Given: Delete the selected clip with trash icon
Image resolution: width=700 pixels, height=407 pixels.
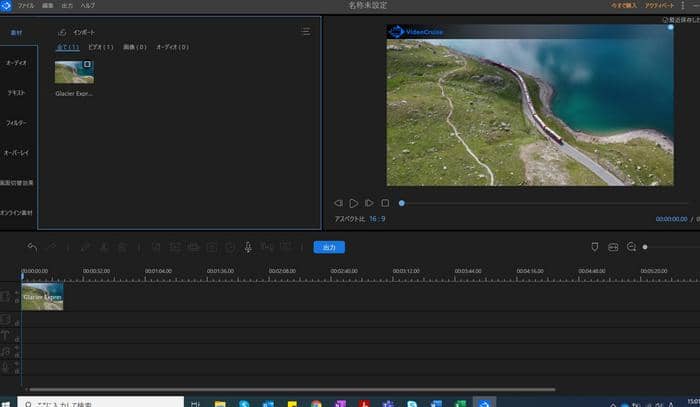Looking at the screenshot, I should coord(122,247).
